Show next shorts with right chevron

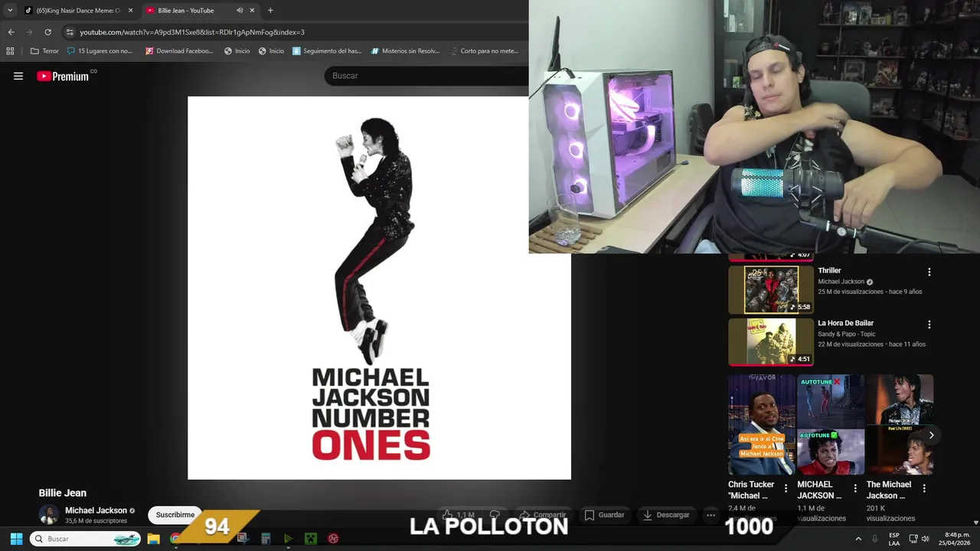[x=931, y=435]
